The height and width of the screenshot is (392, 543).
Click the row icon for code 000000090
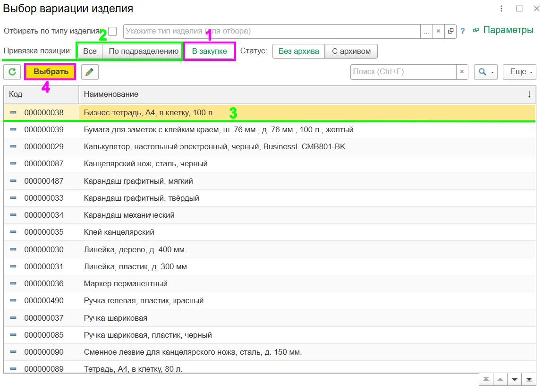[x=13, y=352]
